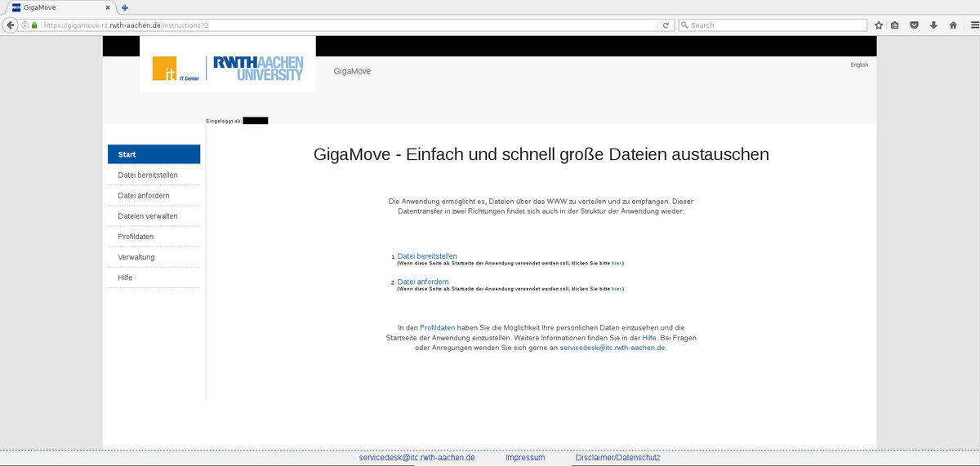Image resolution: width=980 pixels, height=466 pixels.
Task: Click the orange IT Center logo
Action: 164,69
